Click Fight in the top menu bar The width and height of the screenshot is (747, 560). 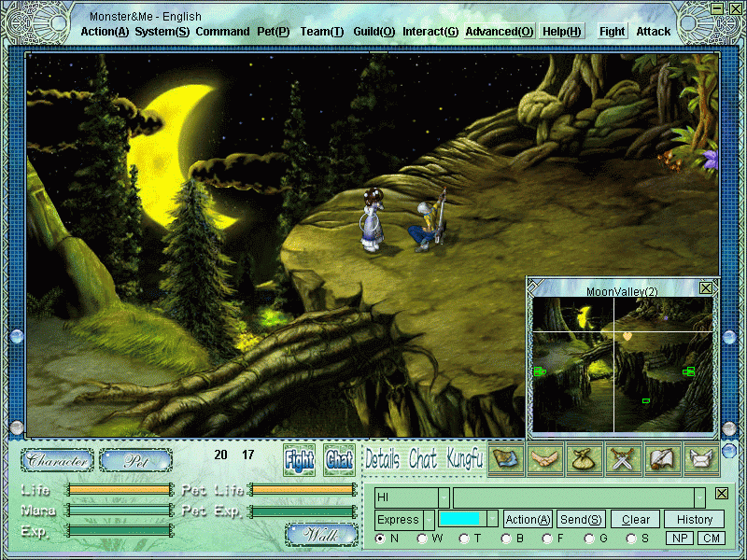(x=613, y=32)
